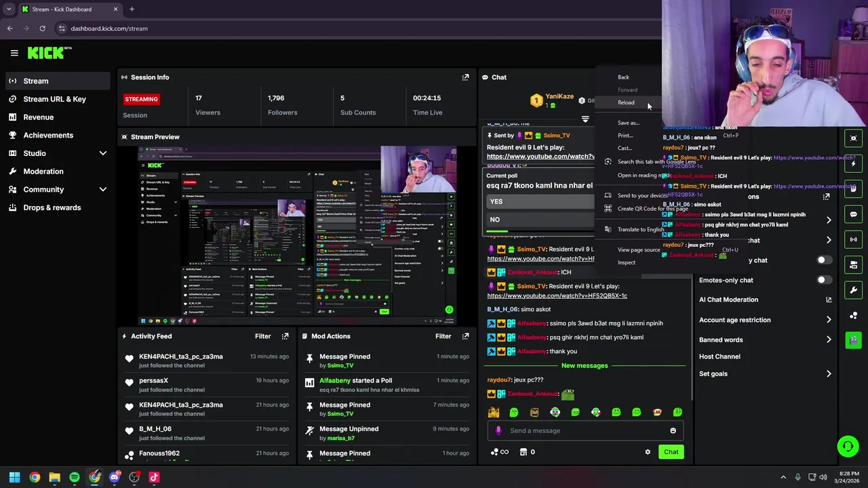This screenshot has width=868, height=488.
Task: Click the green Chat send button
Action: 671,452
